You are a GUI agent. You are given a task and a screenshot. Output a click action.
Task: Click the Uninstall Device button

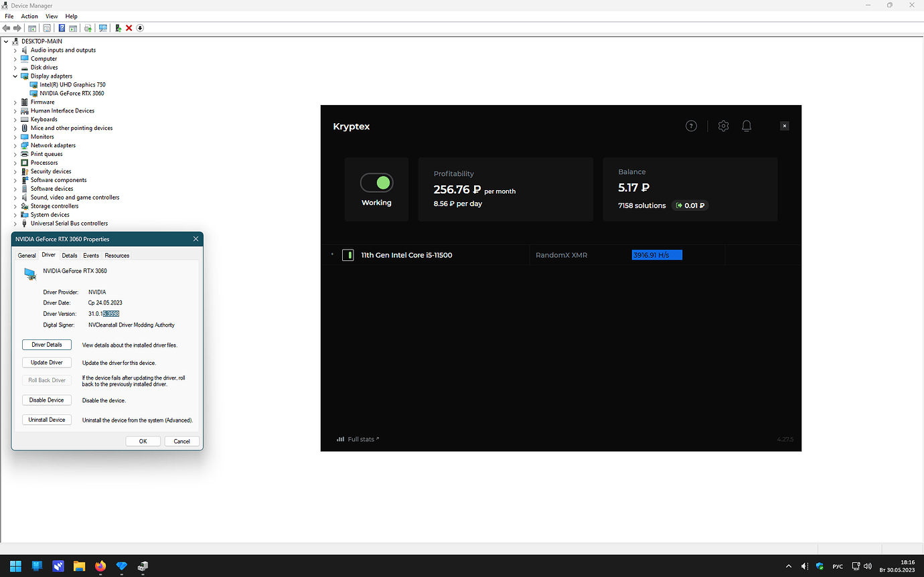[47, 420]
